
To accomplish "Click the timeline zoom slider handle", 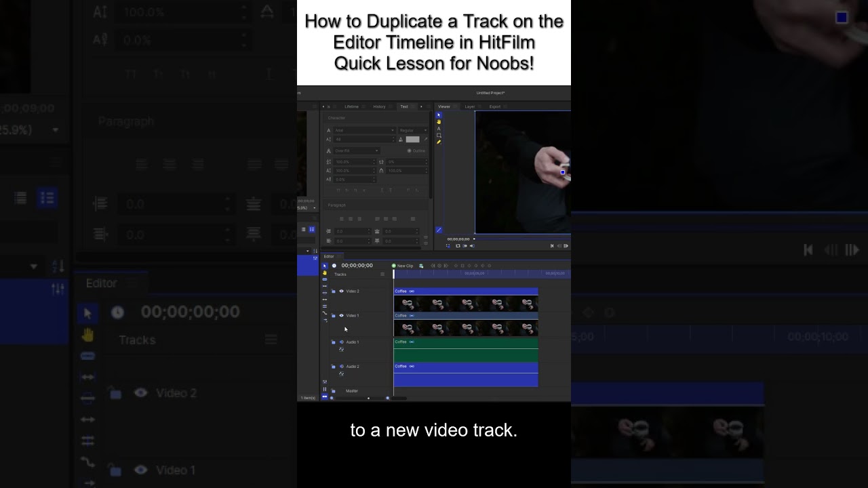I will (369, 399).
